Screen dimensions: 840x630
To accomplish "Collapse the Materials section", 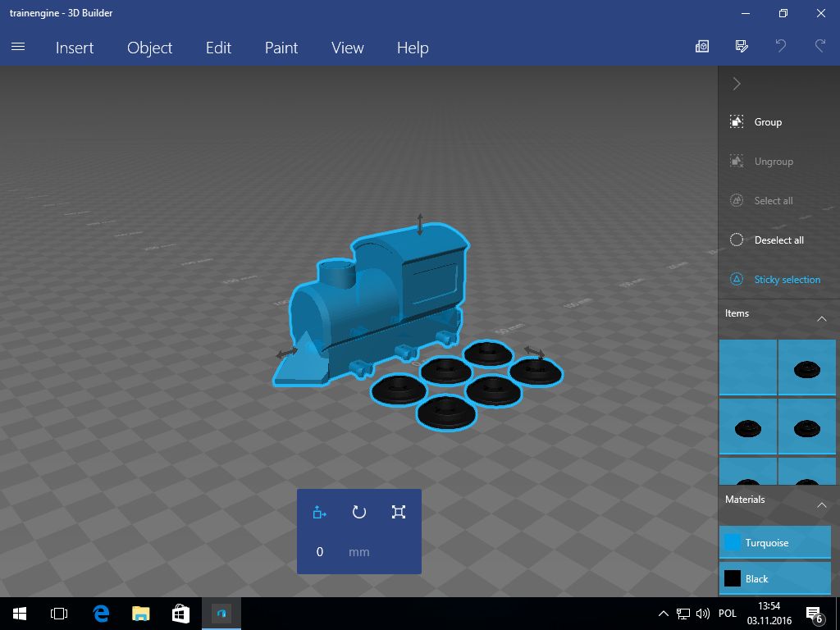I will coord(823,504).
